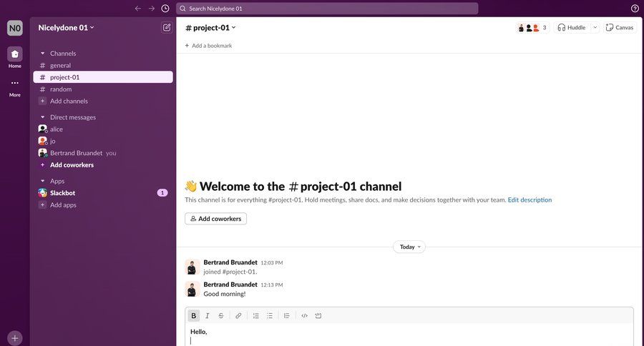Collapse the Channels section

pos(42,54)
